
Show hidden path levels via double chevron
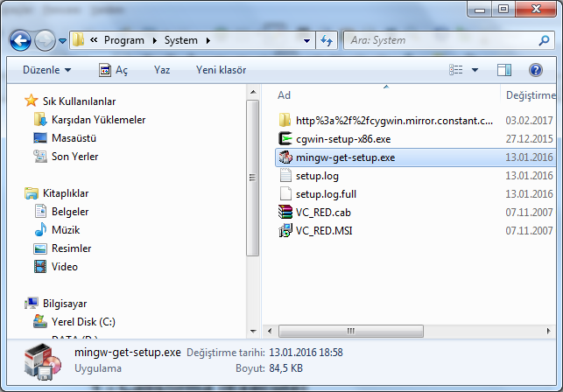pyautogui.click(x=94, y=40)
